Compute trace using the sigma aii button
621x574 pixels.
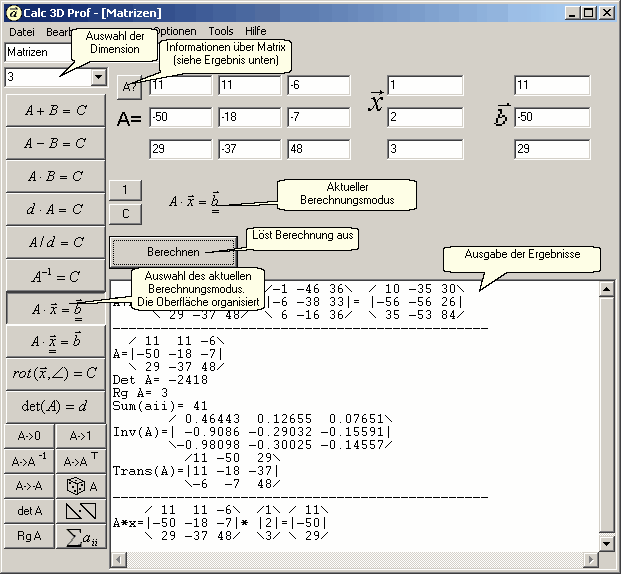pos(80,536)
